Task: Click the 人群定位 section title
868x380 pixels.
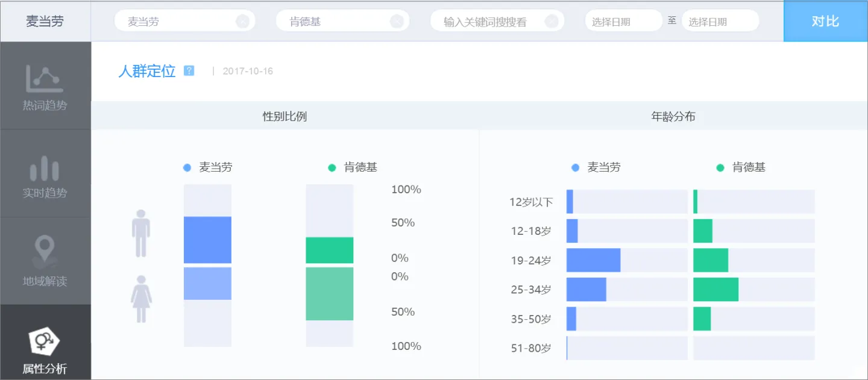Action: pyautogui.click(x=146, y=71)
